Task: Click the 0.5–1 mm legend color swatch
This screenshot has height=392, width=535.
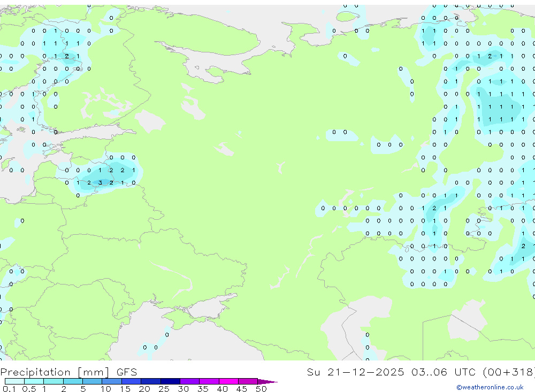Action: tap(34, 381)
